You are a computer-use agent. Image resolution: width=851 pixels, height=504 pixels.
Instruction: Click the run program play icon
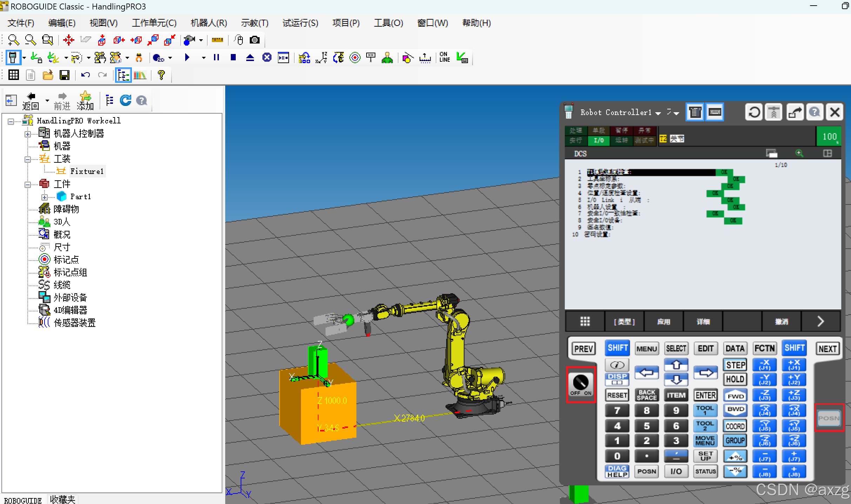point(187,58)
